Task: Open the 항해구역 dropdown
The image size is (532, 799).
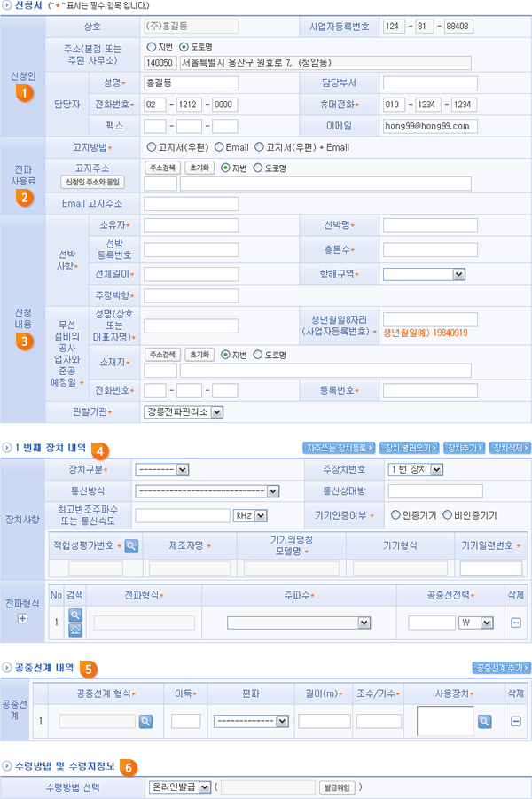Action: (424, 275)
